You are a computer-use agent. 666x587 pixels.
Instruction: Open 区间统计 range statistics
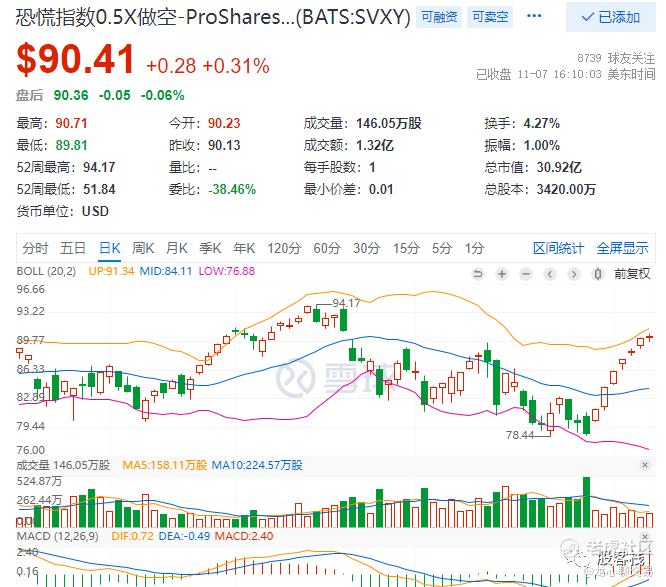click(x=559, y=248)
